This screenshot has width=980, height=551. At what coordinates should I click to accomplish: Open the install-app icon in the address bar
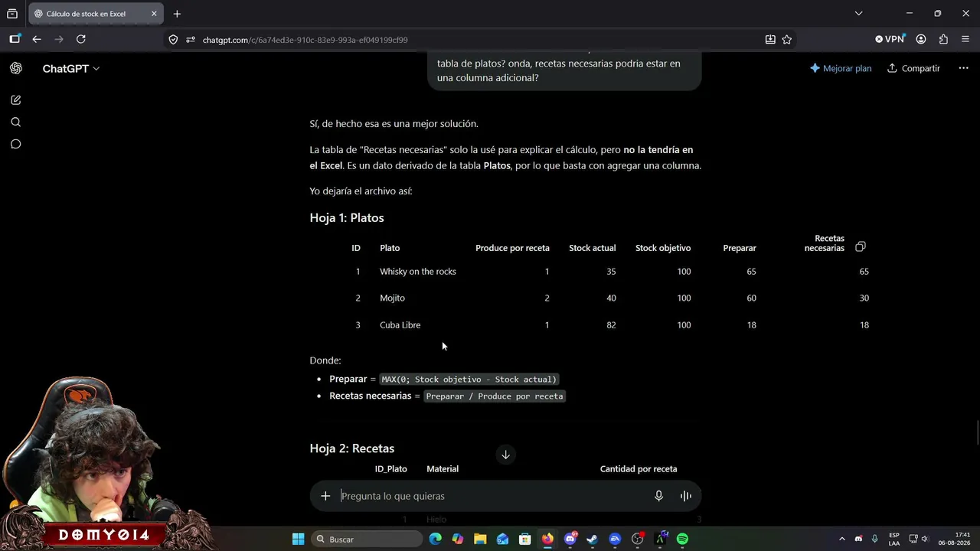coord(770,40)
